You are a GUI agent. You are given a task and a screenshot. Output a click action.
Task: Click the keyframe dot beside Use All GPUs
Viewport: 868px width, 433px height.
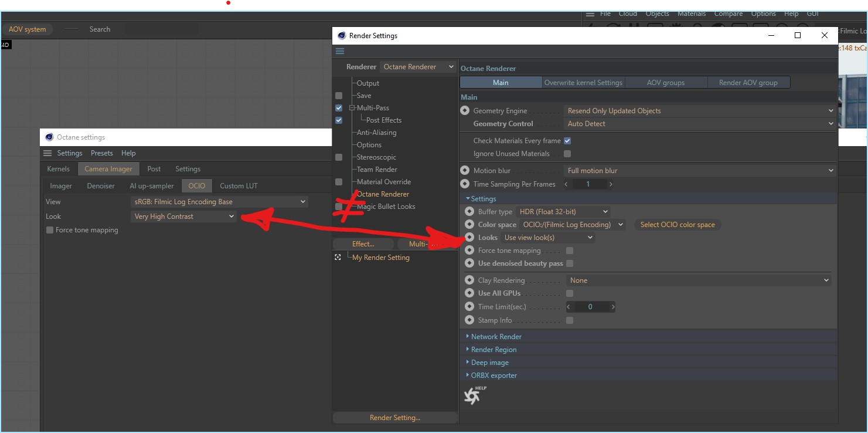(469, 293)
